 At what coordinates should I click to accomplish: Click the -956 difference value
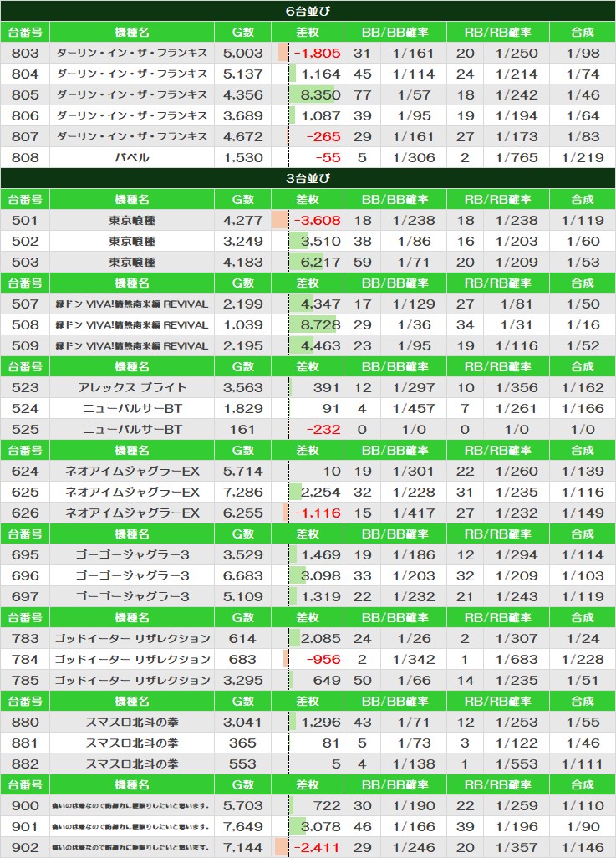click(323, 659)
